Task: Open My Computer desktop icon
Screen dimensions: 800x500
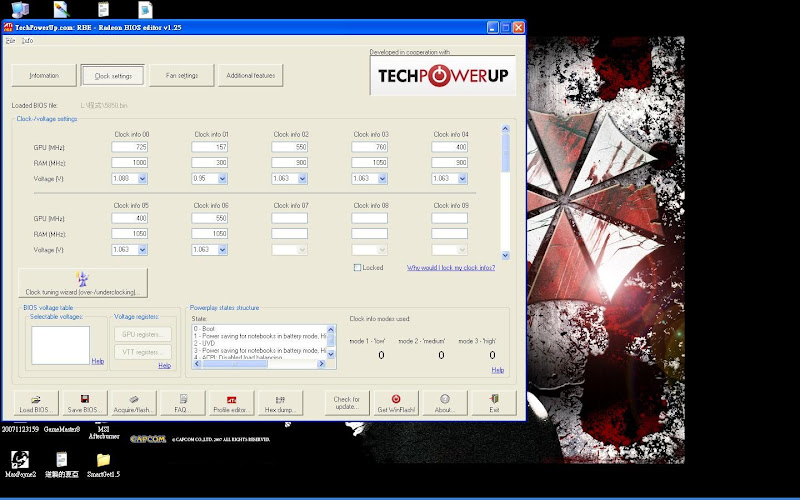Action: click(x=20, y=9)
